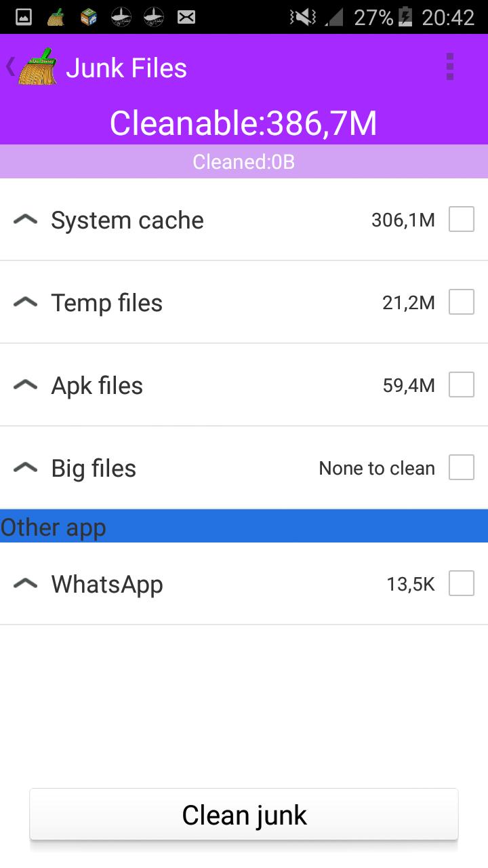This screenshot has height=868, width=488.
Task: Collapse the Big files section
Action: pos(25,467)
